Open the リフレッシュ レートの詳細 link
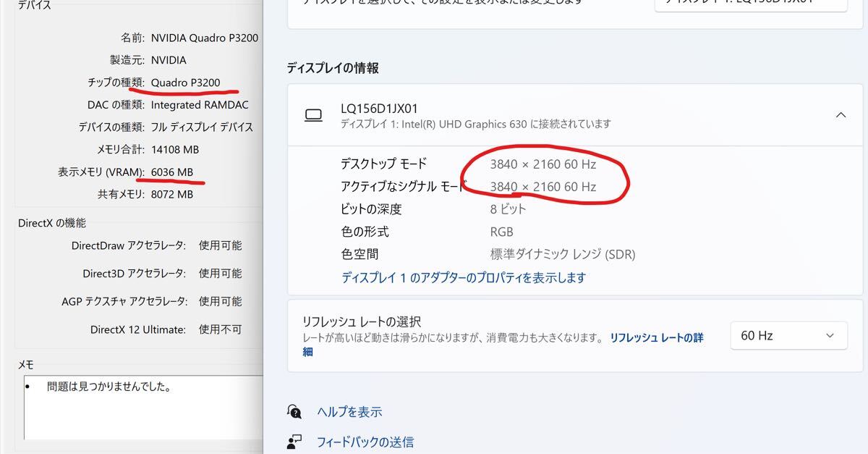 coord(656,337)
